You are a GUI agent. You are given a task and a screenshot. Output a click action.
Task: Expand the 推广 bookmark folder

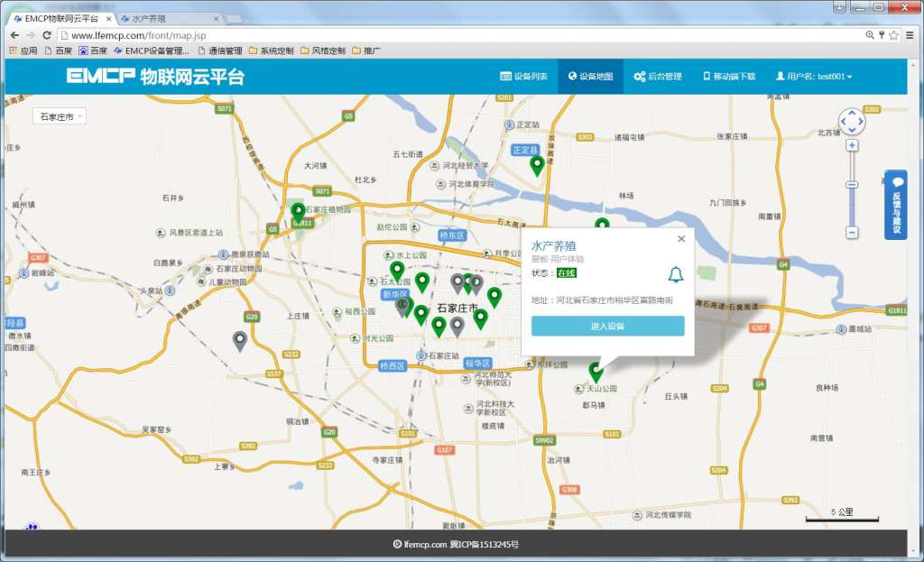366,51
